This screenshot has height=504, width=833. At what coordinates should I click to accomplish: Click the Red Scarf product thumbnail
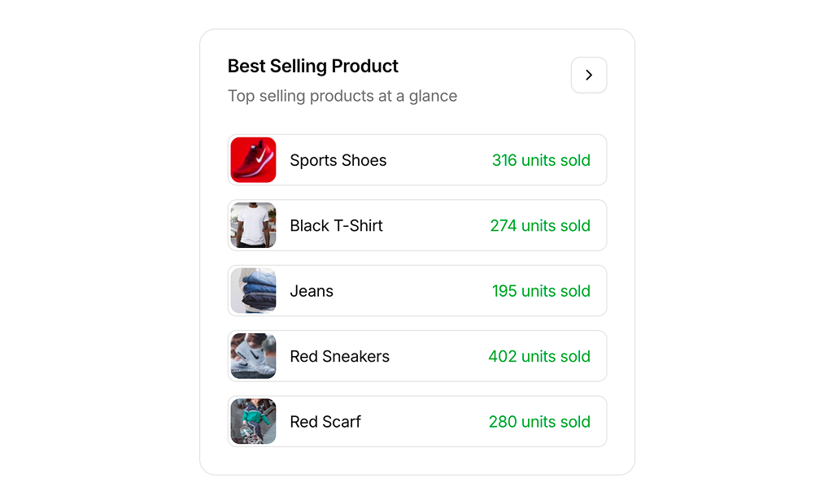click(253, 421)
